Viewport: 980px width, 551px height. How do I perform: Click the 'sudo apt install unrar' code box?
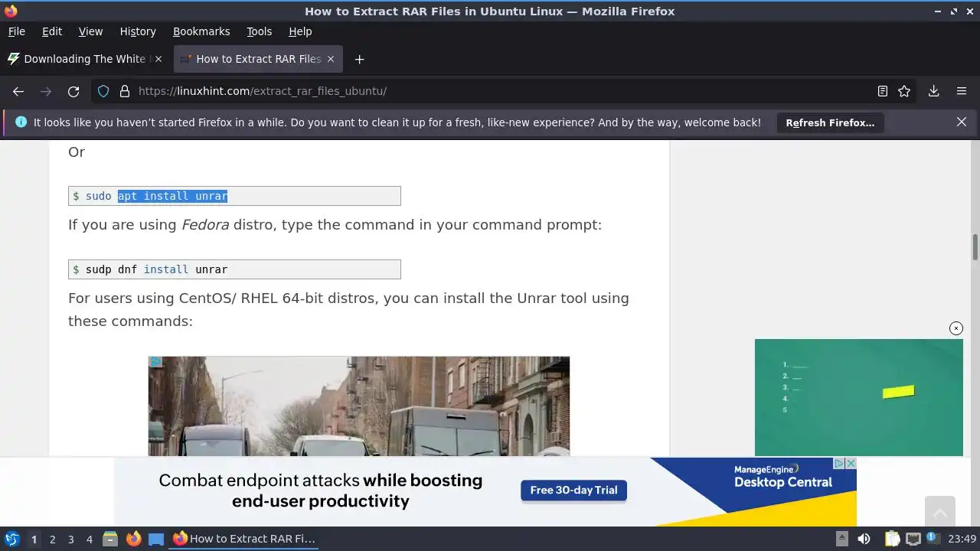(x=234, y=196)
